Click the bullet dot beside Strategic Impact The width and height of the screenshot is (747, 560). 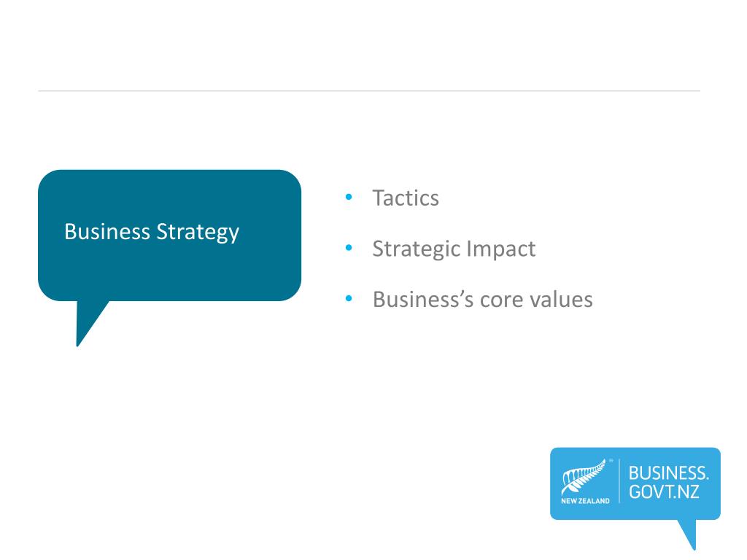click(x=349, y=249)
